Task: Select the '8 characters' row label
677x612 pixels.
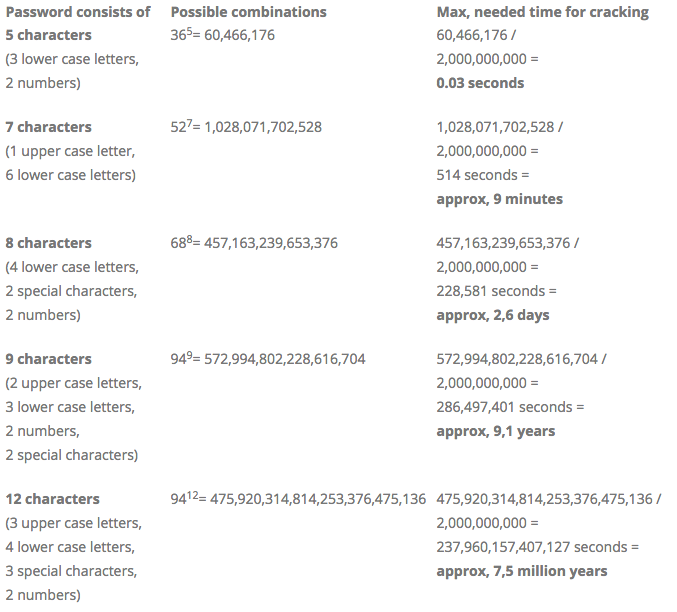Action: click(48, 243)
